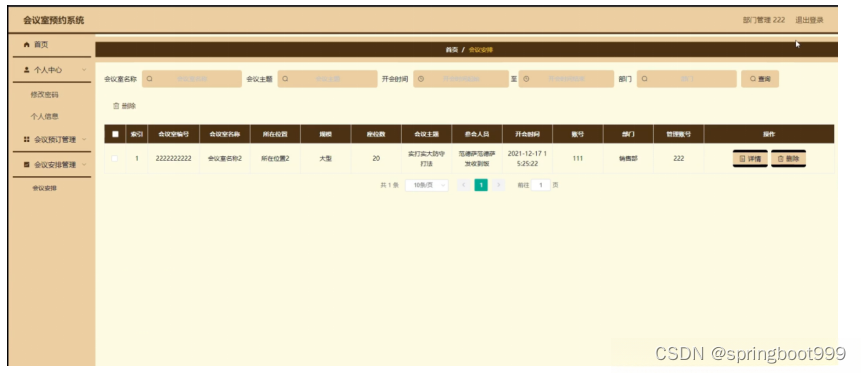Click account cell 111
The height and width of the screenshot is (373, 861).
point(578,159)
